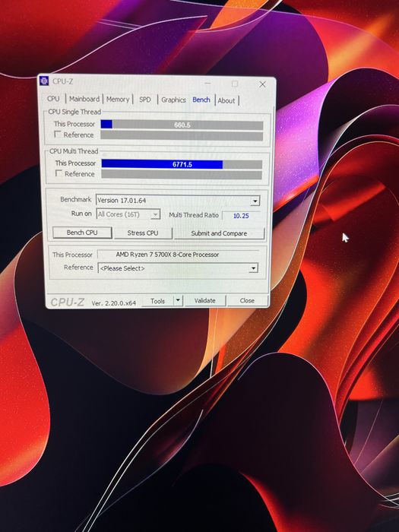The height and width of the screenshot is (532, 399).
Task: Click the multi thread Reference empty bar
Action: coord(182,175)
